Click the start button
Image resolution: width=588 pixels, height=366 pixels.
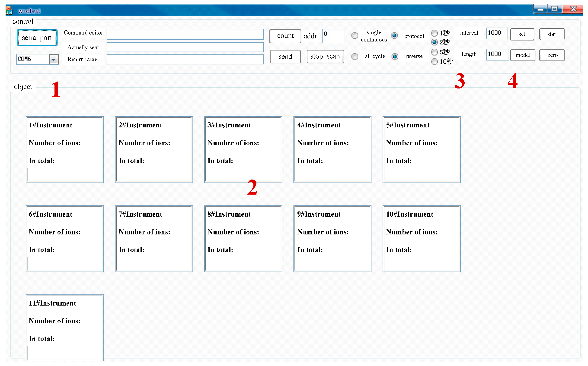[552, 34]
